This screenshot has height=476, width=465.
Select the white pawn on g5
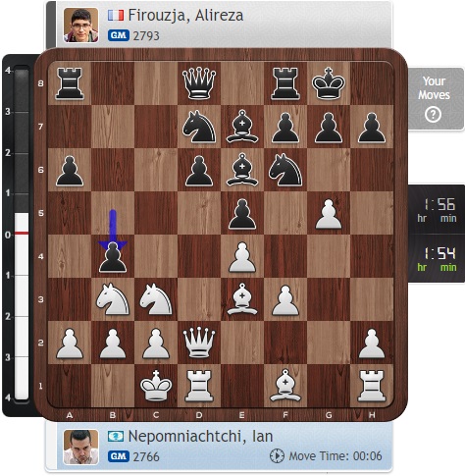[329, 214]
